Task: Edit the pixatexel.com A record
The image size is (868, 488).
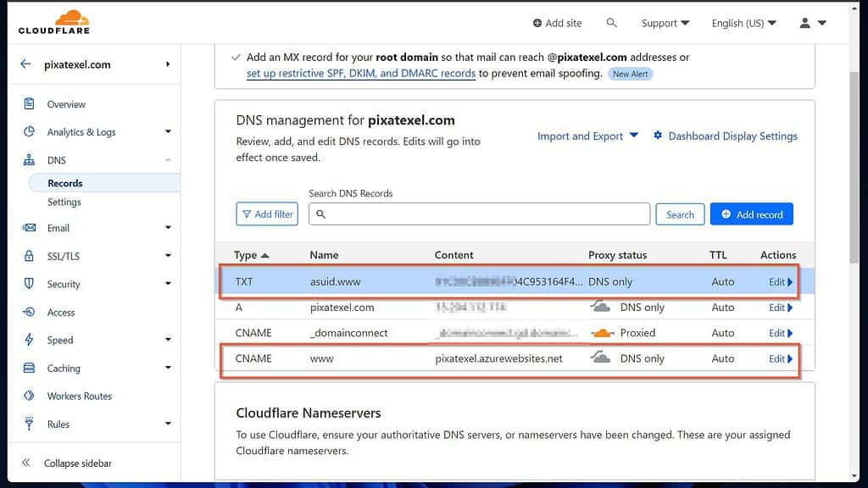Action: point(780,307)
